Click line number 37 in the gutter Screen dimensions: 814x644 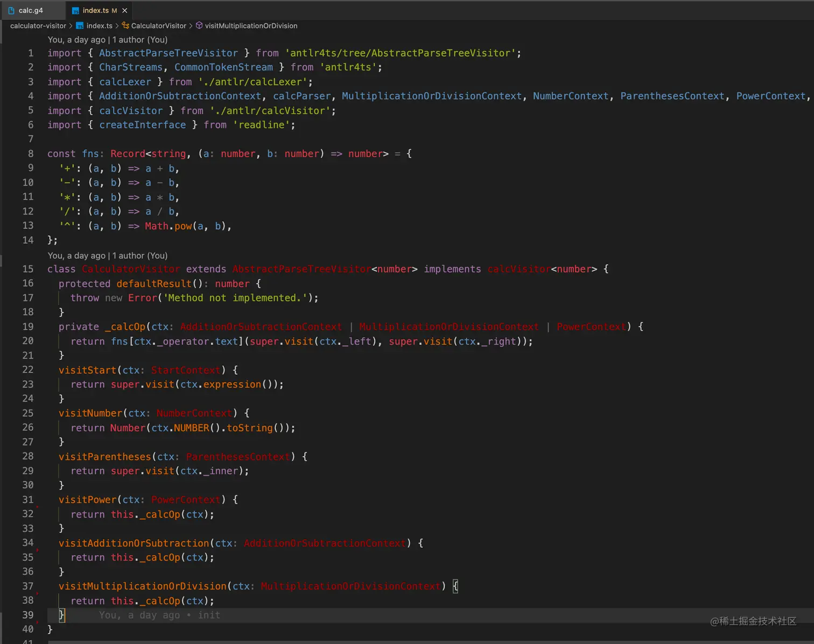pyautogui.click(x=28, y=586)
